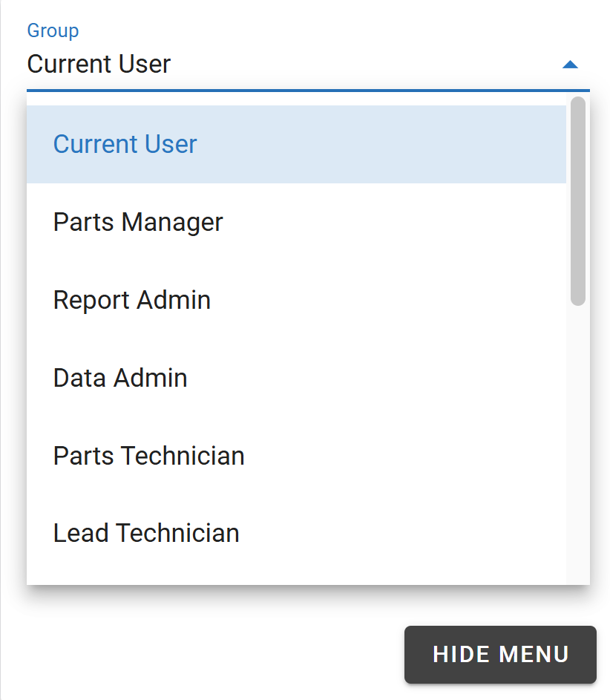Click the Current User text in the field
The width and height of the screenshot is (610, 700).
(99, 65)
